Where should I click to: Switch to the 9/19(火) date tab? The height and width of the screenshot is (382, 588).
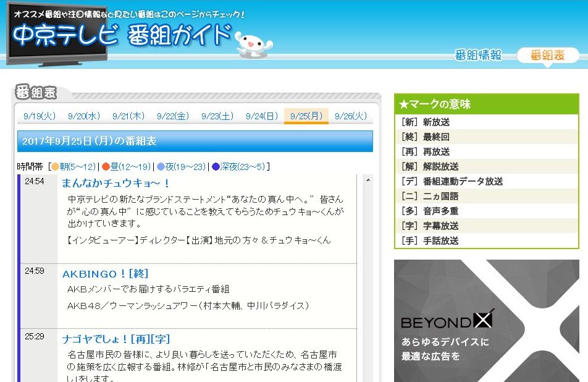40,116
